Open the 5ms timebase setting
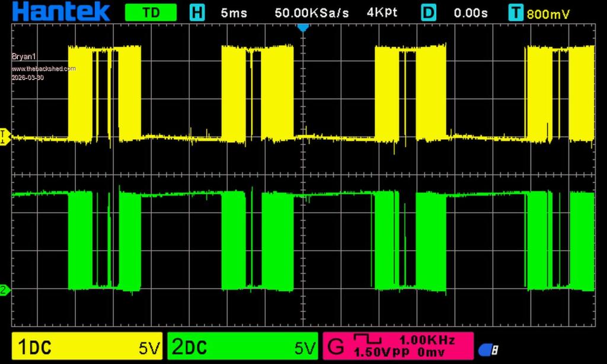The image size is (607, 364). pos(234,12)
